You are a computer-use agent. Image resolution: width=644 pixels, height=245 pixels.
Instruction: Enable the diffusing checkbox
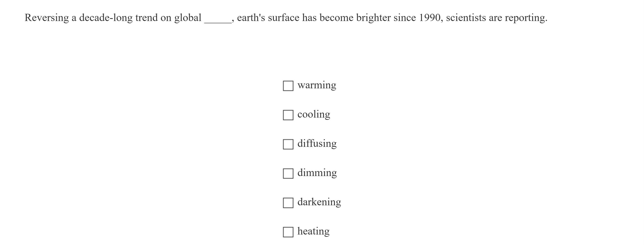(288, 144)
